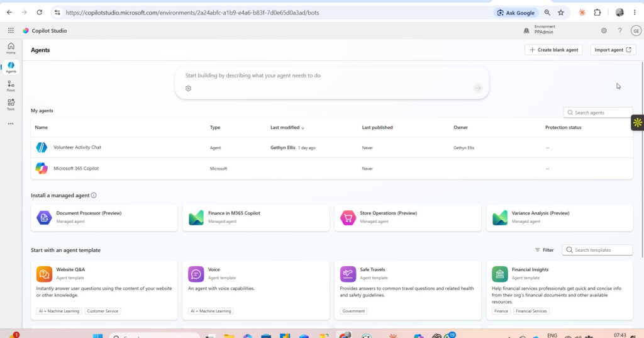This screenshot has height=338, width=644.
Task: Click the Microsoft 365 Copilot agent icon
Action: tap(42, 168)
